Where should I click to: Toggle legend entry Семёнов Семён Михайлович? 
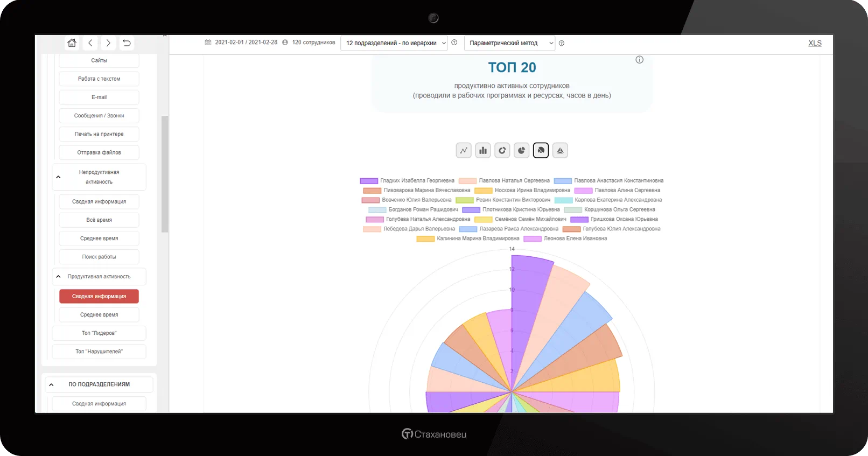tap(521, 220)
